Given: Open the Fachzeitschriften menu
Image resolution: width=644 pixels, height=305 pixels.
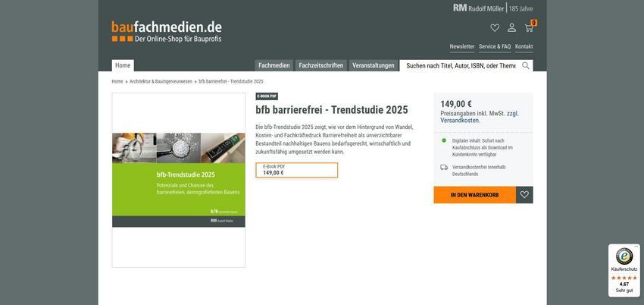Looking at the screenshot, I should pyautogui.click(x=320, y=65).
